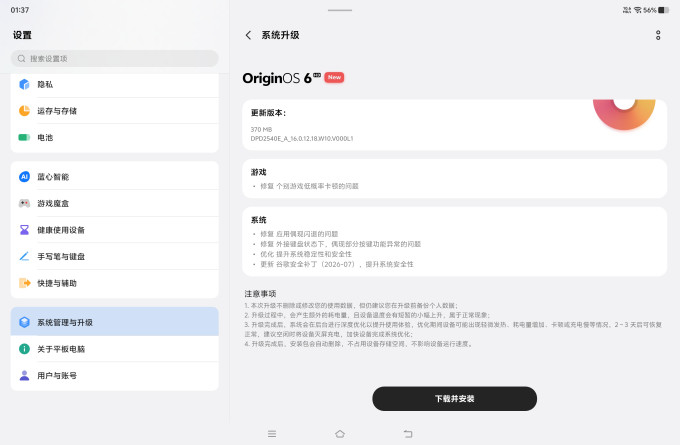Tap the 隐私 shield icon

[x=24, y=84]
